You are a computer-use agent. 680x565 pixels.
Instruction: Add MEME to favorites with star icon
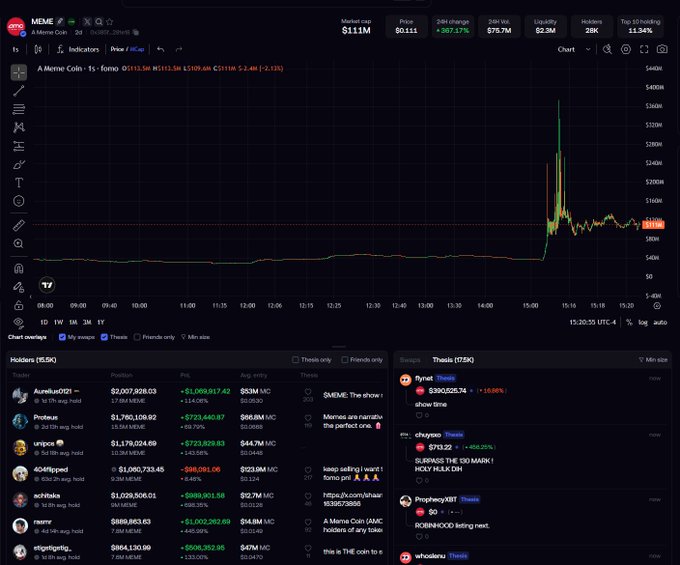[109, 22]
